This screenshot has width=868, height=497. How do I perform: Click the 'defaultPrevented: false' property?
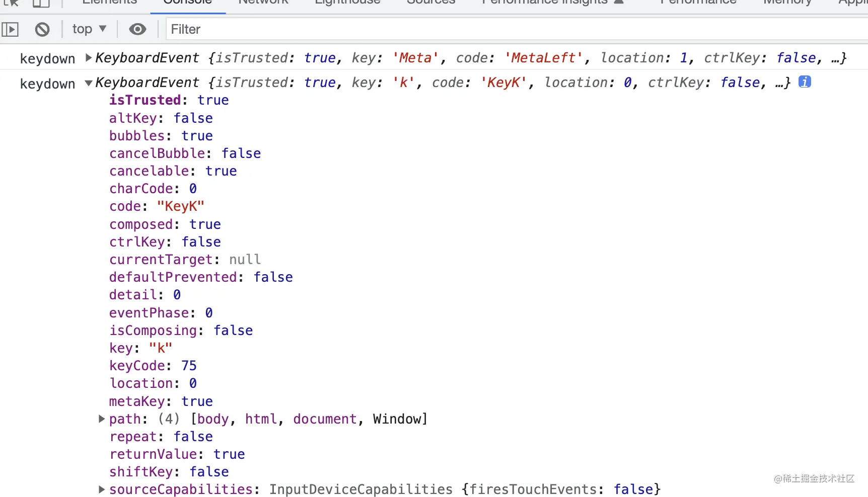[201, 277]
